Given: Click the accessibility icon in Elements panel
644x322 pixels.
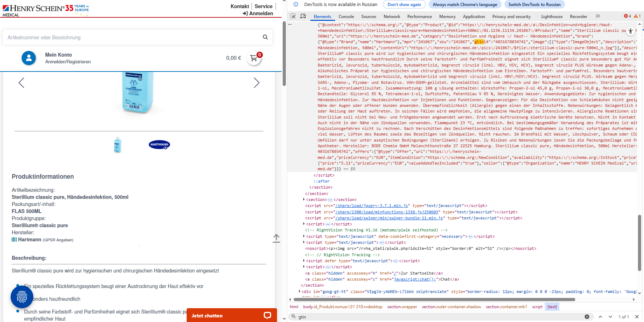Looking at the screenshot, I should click(631, 31).
